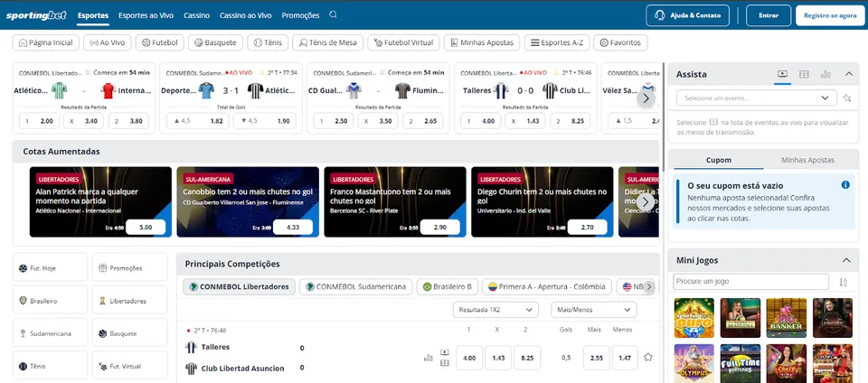Open Banker mini game thumbnail
868x383 pixels.
pyautogui.click(x=786, y=318)
